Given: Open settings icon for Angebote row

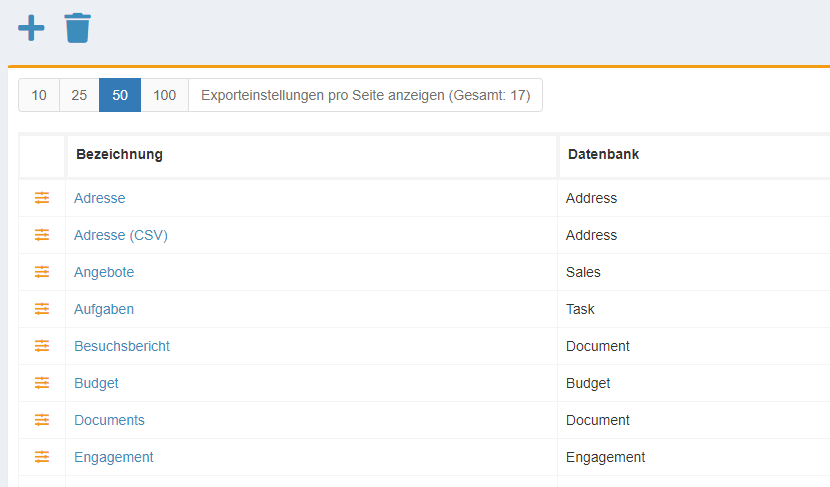Looking at the screenshot, I should 42,272.
